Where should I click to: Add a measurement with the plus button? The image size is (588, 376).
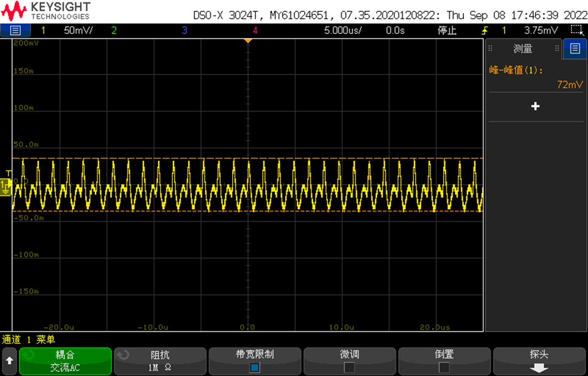click(536, 107)
